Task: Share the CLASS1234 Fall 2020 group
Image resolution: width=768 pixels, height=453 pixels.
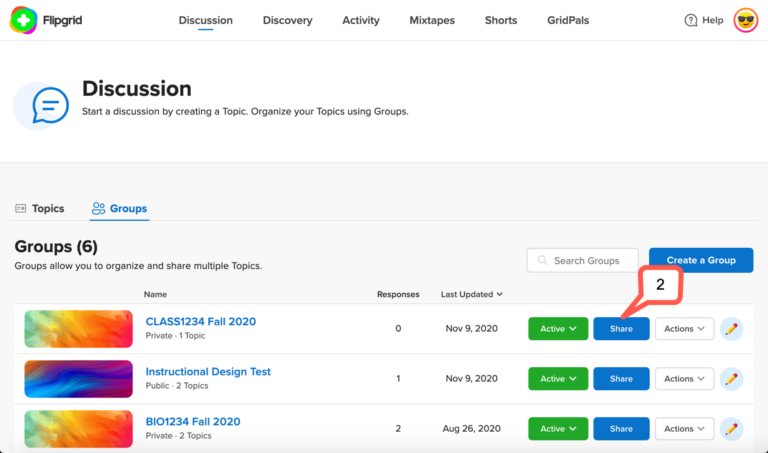Action: (x=621, y=329)
